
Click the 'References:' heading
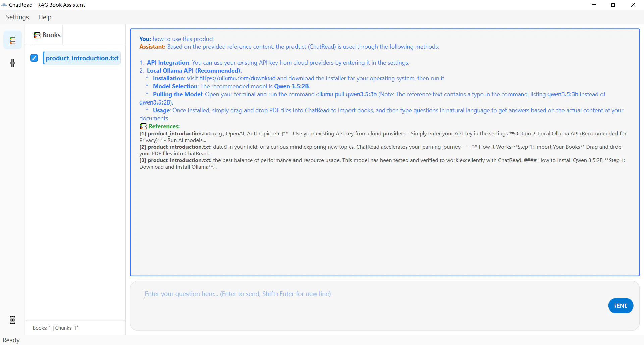(x=164, y=126)
